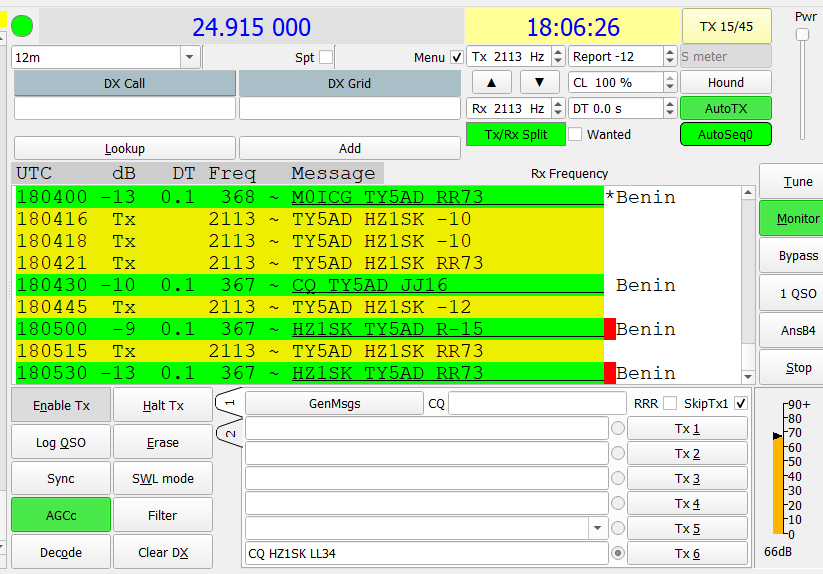The width and height of the screenshot is (823, 574).
Task: Open the Log QSO dialog
Action: click(61, 442)
